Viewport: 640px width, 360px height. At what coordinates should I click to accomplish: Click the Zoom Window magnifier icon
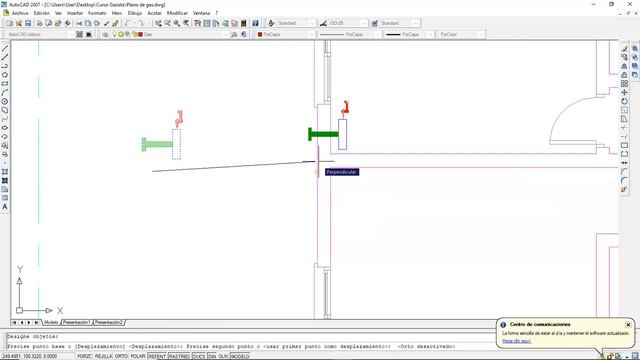pyautogui.click(x=177, y=23)
